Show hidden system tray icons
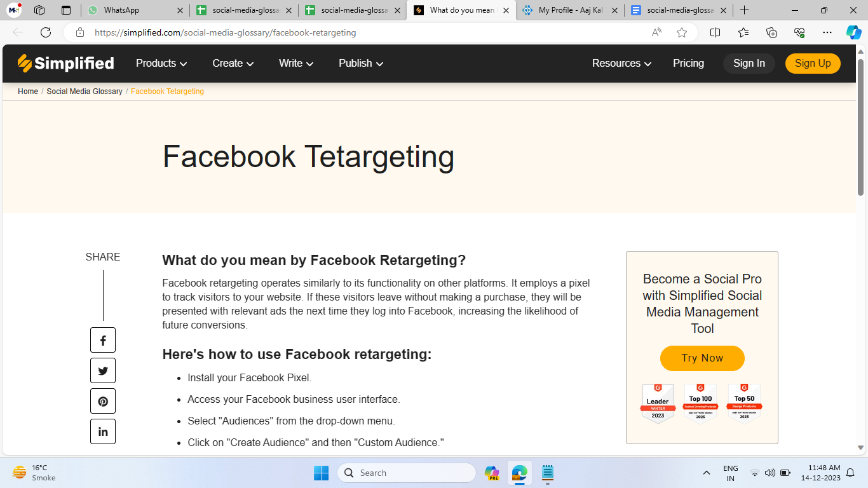This screenshot has height=488, width=868. click(706, 473)
